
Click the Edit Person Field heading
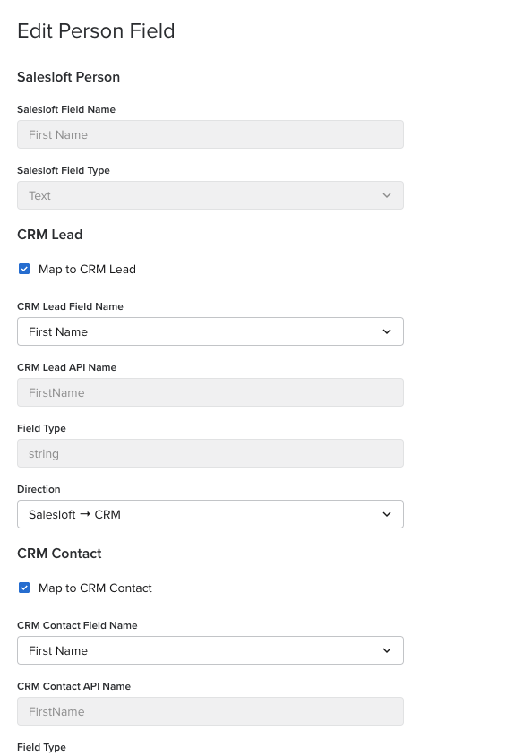[x=96, y=30]
